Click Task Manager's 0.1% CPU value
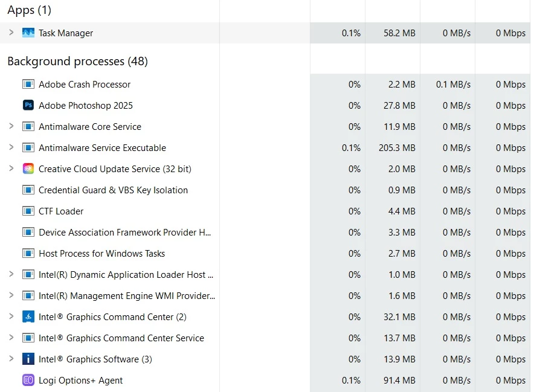 (x=351, y=33)
